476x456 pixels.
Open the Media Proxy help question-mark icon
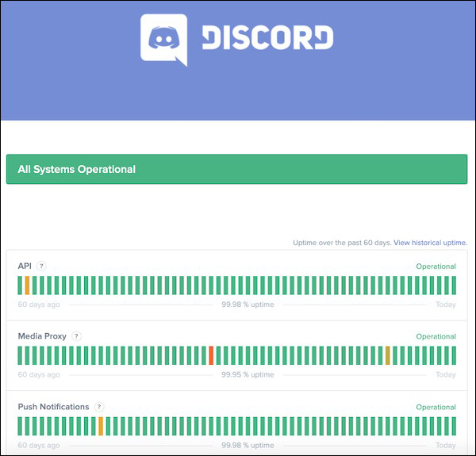point(76,336)
